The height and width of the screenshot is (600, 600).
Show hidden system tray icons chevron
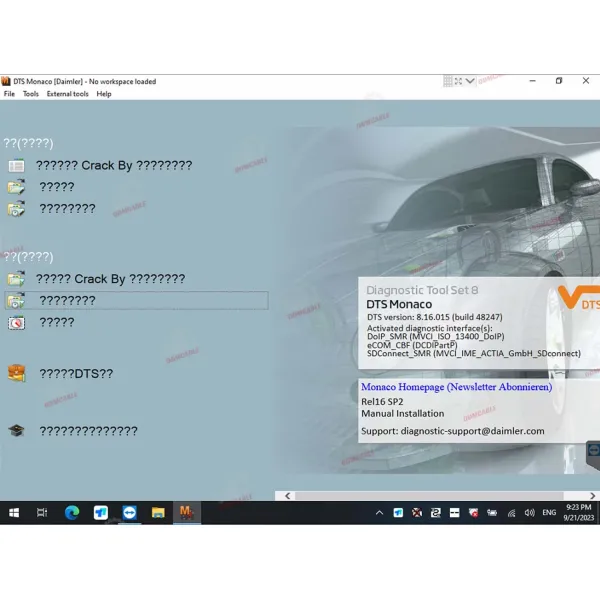click(379, 513)
